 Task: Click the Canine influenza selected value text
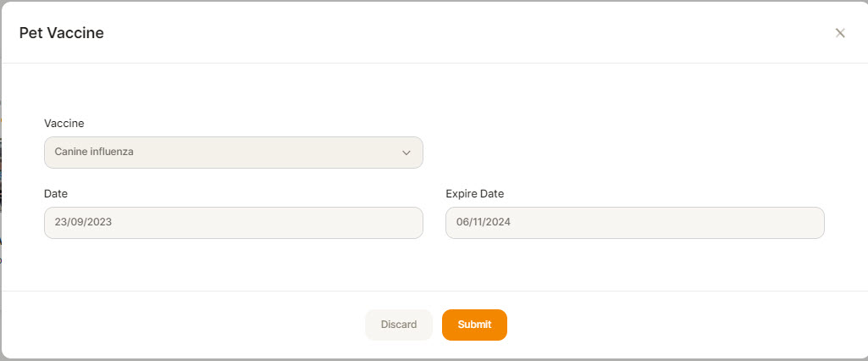click(94, 152)
